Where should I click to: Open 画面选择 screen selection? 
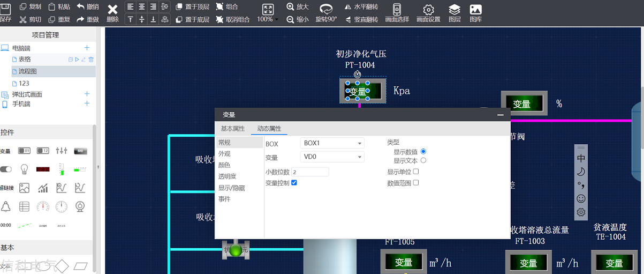pyautogui.click(x=397, y=13)
